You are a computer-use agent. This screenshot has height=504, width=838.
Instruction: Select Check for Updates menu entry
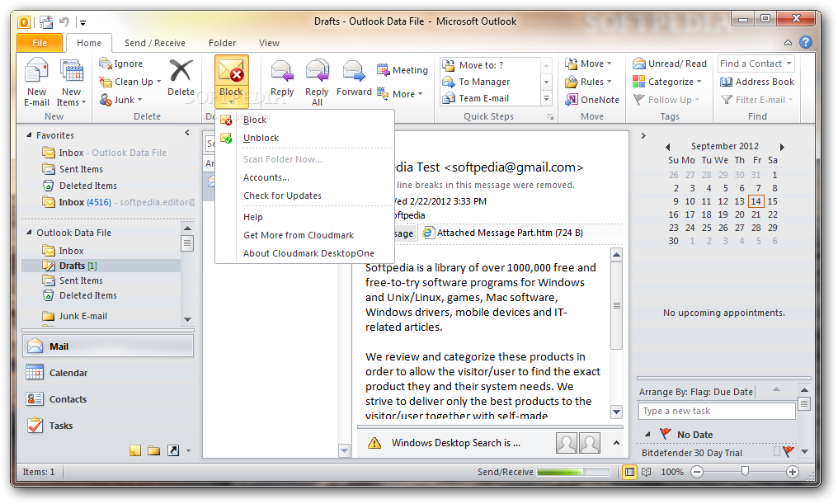(x=304, y=195)
